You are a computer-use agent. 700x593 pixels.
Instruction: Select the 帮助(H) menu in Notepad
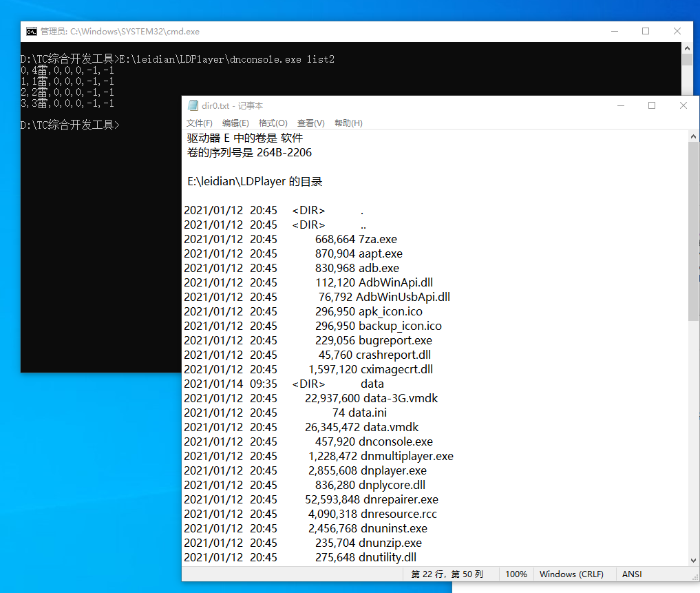(348, 123)
